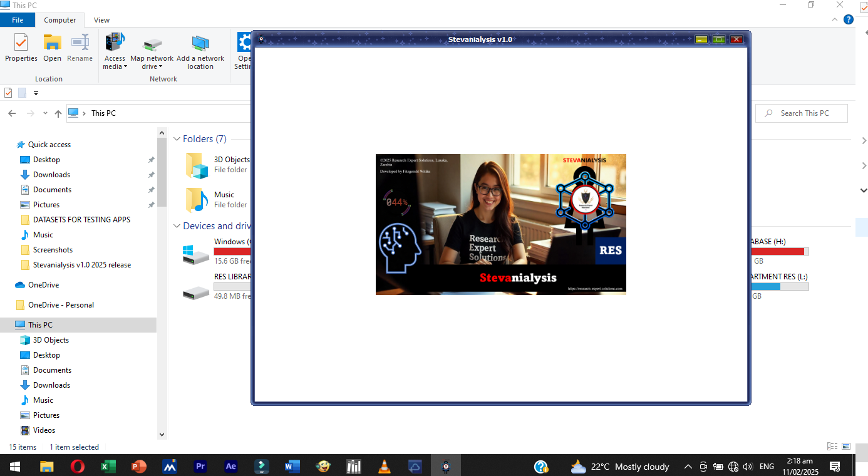Viewport: 868px width, 476px height.
Task: Open Customize Quick Access Toolbar dropdown
Action: pyautogui.click(x=36, y=93)
